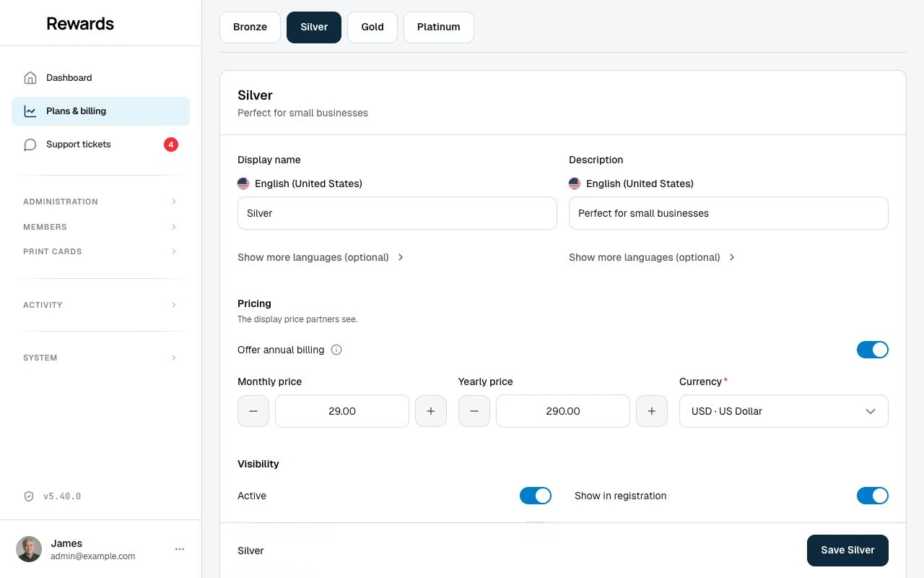
Task: Go to Dashboard in the sidebar
Action: [100, 78]
